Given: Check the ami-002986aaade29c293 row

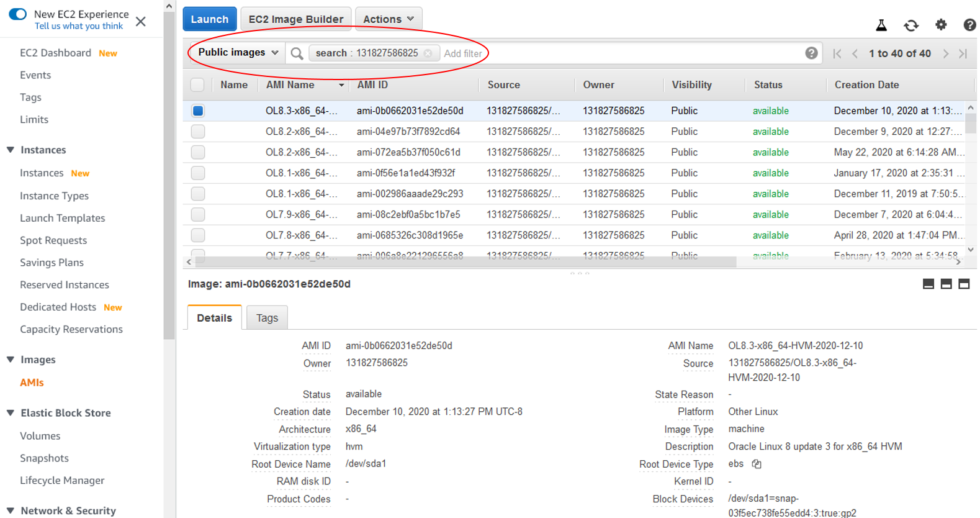Looking at the screenshot, I should [198, 194].
